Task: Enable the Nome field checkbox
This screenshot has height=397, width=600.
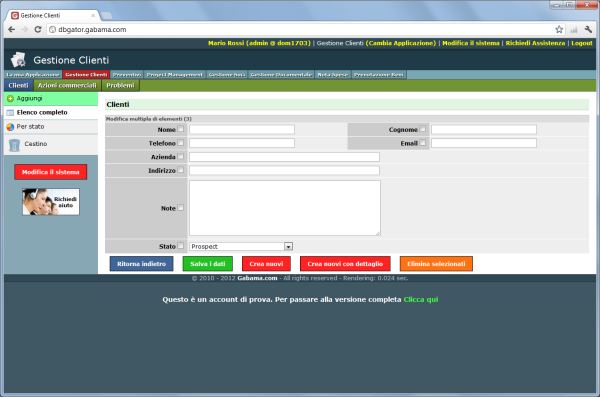Action: [181, 129]
